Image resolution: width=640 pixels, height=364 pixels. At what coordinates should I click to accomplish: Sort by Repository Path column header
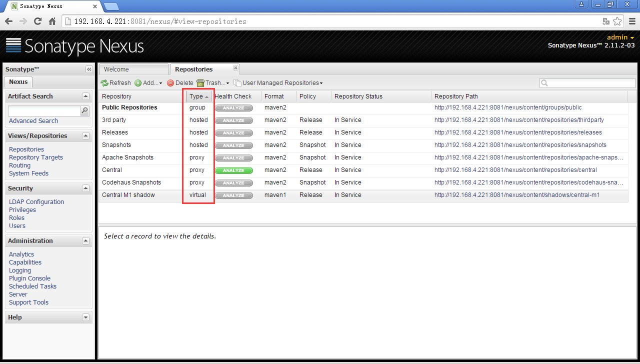pos(529,96)
